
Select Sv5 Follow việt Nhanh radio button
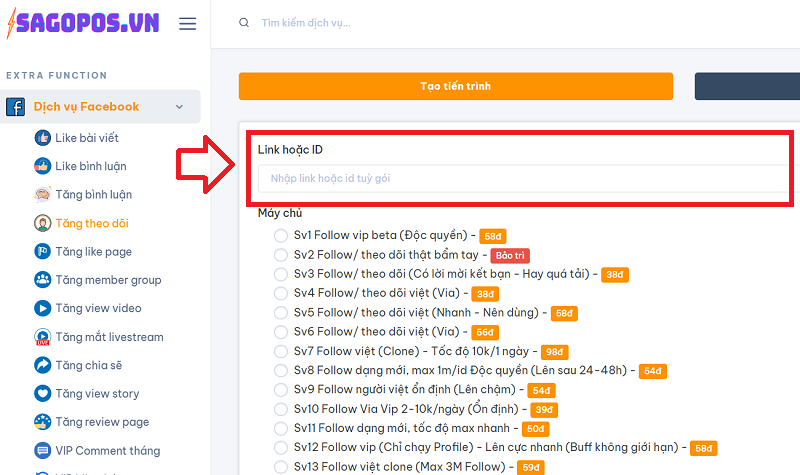[x=281, y=313]
